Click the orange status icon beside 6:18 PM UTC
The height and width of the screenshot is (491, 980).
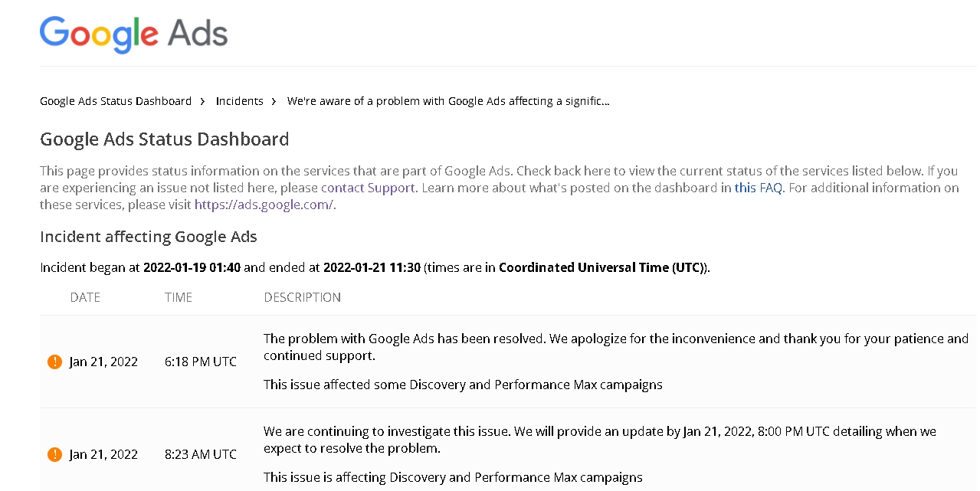coord(54,362)
